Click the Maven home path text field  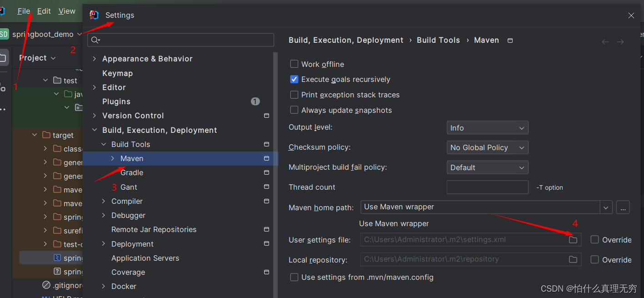[x=481, y=207]
